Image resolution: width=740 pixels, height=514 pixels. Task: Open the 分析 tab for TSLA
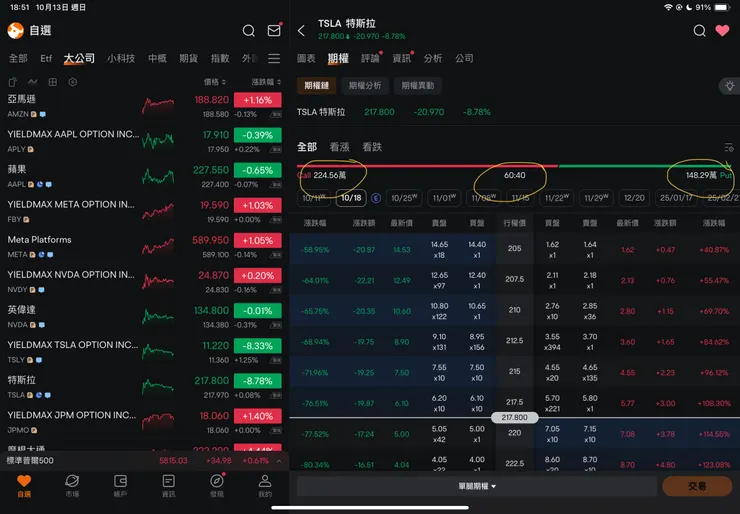pos(433,59)
